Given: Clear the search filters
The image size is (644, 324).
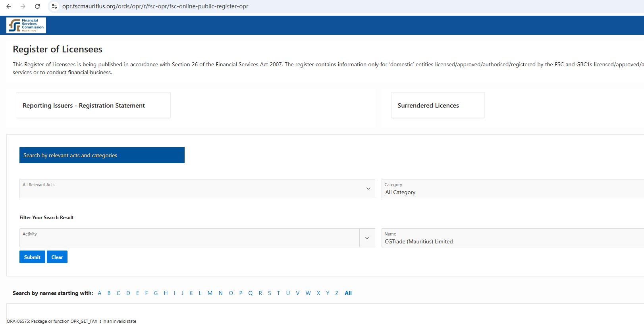Looking at the screenshot, I should pos(57,257).
